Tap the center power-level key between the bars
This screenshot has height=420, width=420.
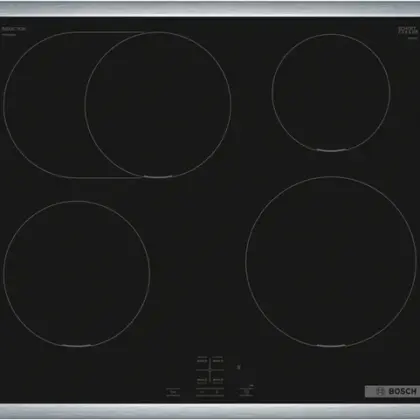(210, 392)
